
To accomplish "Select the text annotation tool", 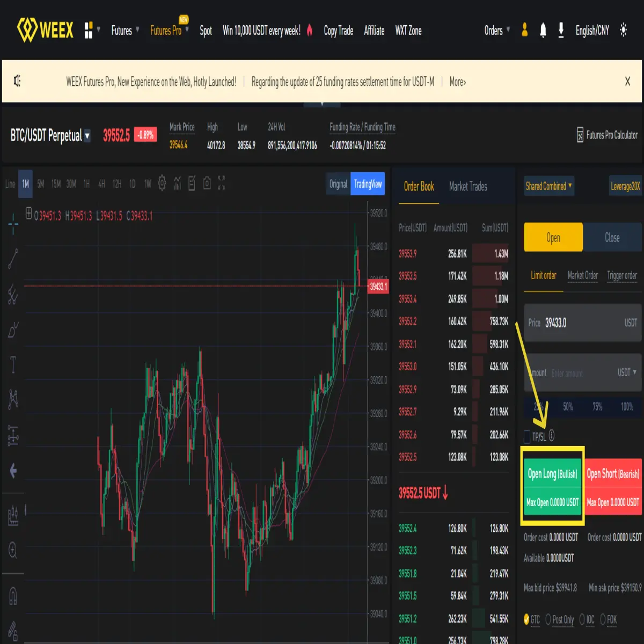I will coord(13,365).
